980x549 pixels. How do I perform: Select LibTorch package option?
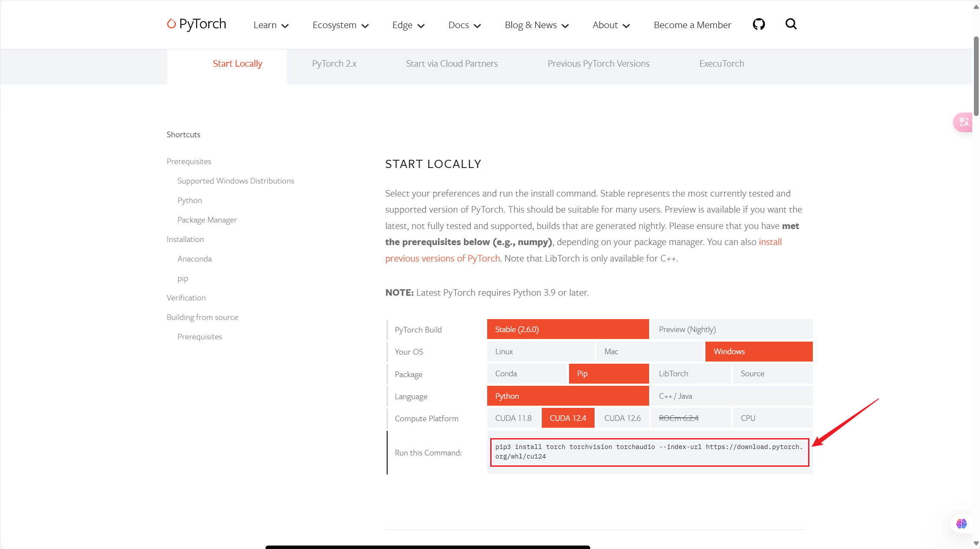(x=691, y=374)
